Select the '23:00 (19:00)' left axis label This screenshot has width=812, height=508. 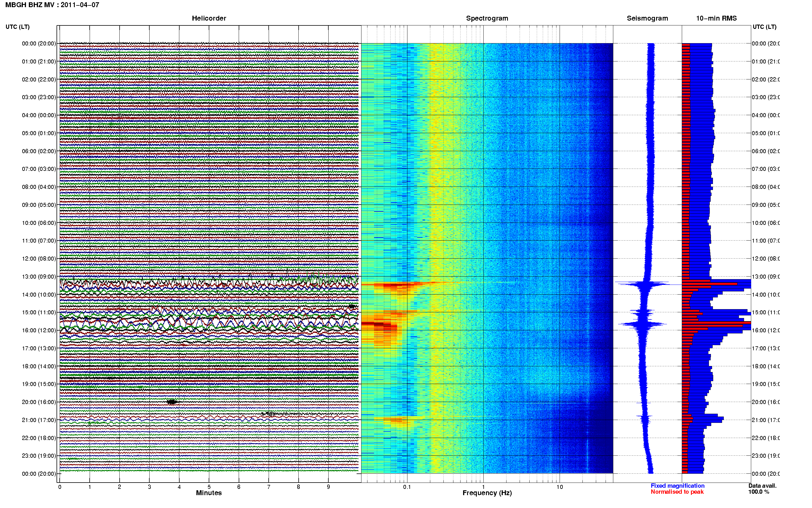[39, 456]
